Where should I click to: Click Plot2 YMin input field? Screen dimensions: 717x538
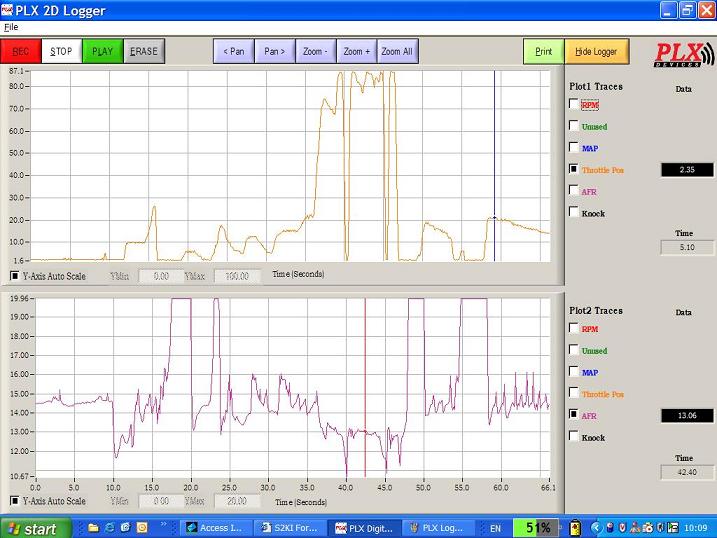(161, 501)
